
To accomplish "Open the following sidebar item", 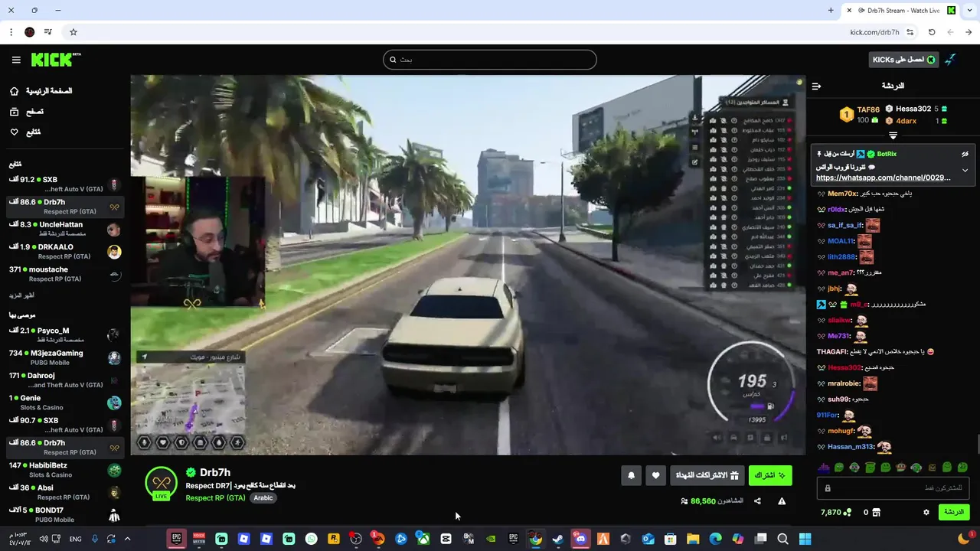I will [25, 132].
